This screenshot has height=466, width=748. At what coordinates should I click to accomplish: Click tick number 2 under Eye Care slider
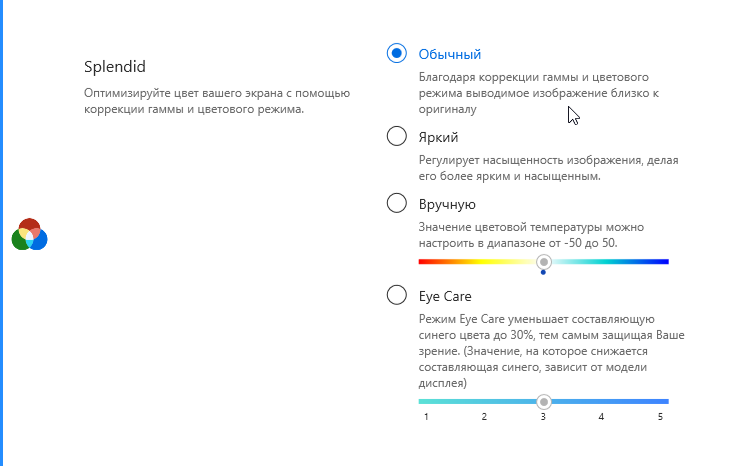484,416
